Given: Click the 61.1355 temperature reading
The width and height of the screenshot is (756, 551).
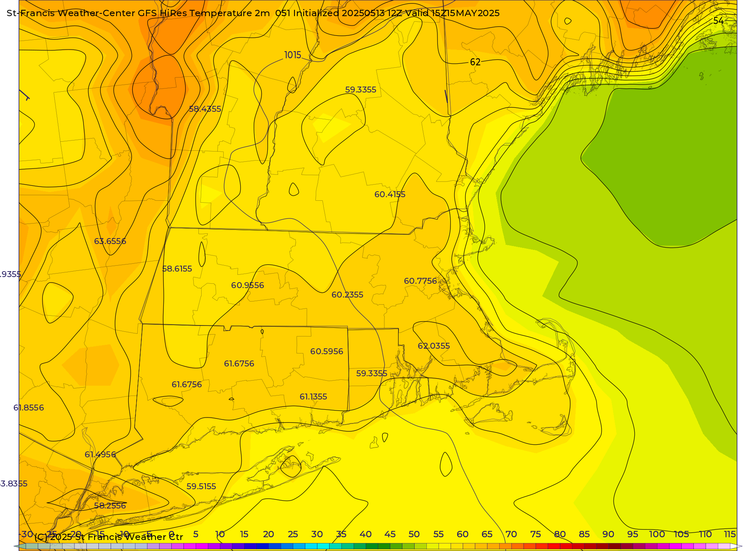Looking at the screenshot, I should 313,397.
